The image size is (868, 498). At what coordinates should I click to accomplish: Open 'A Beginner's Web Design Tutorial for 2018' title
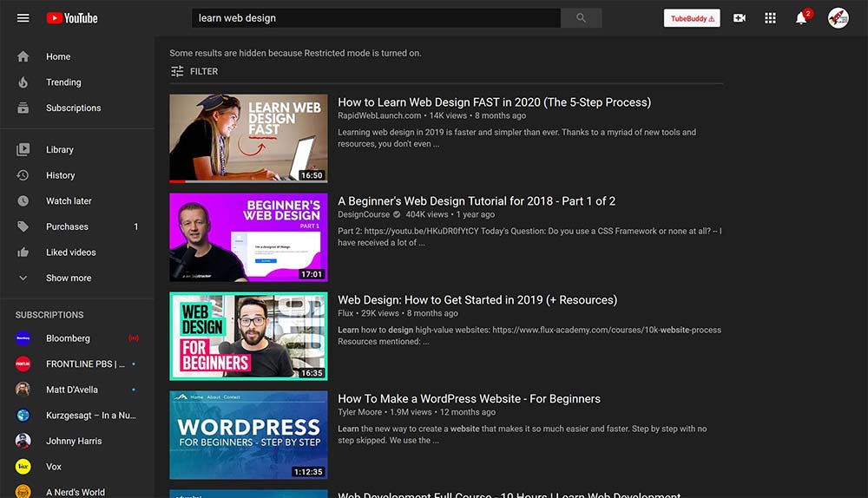(477, 201)
